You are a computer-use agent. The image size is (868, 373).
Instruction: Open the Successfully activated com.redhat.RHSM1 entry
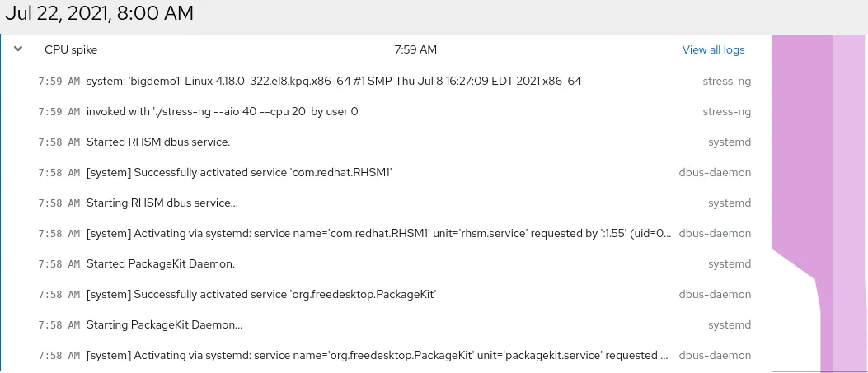point(239,172)
